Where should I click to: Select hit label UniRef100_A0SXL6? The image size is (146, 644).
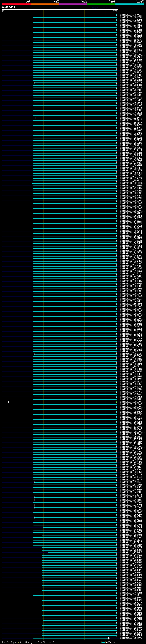point(131,397)
